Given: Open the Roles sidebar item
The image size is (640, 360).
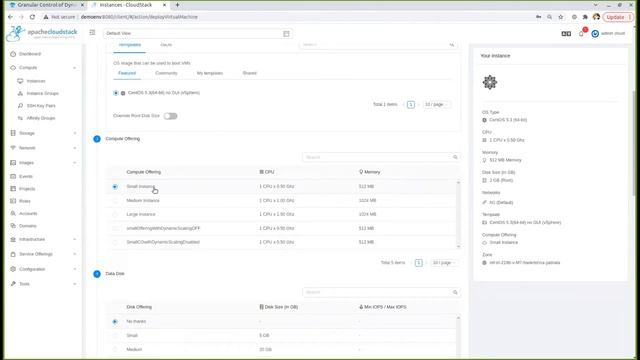Looking at the screenshot, I should tap(24, 201).
